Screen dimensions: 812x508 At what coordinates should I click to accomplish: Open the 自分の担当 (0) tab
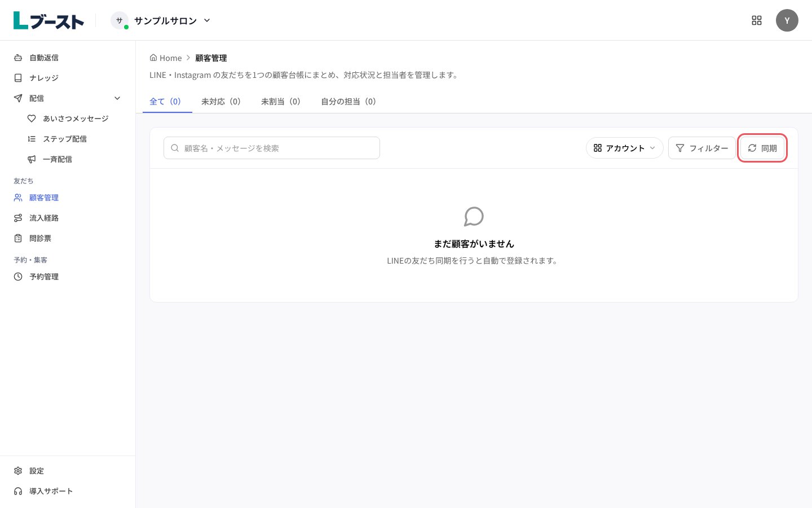click(348, 102)
